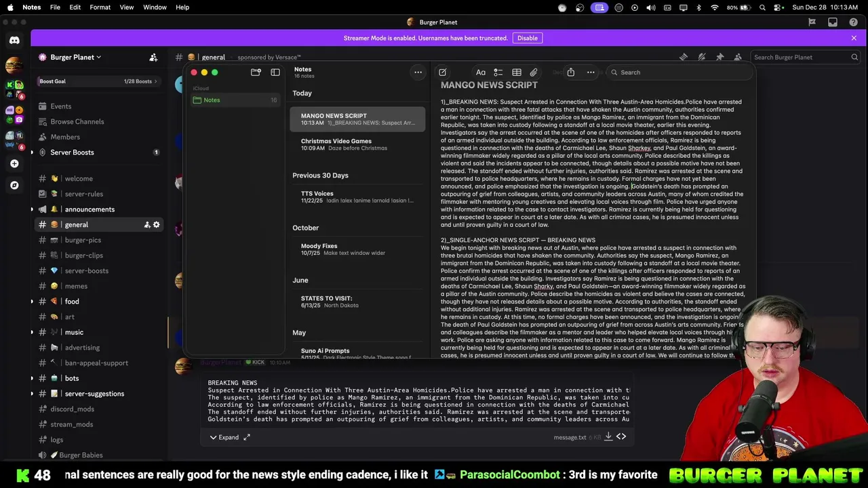
Task: Close the Streamer Mode banner
Action: [854, 38]
